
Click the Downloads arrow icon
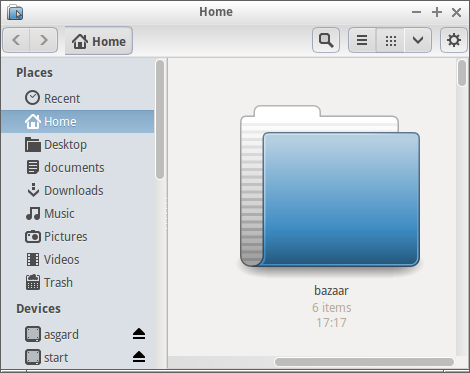point(33,190)
